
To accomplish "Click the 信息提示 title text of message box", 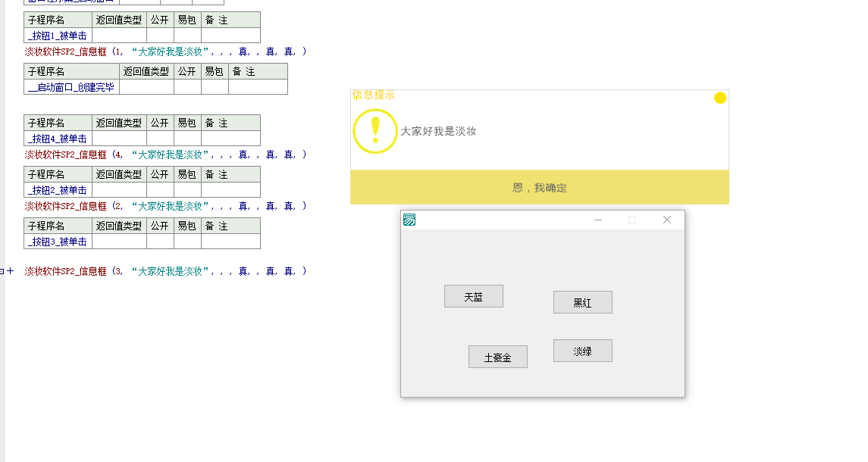I will (373, 95).
